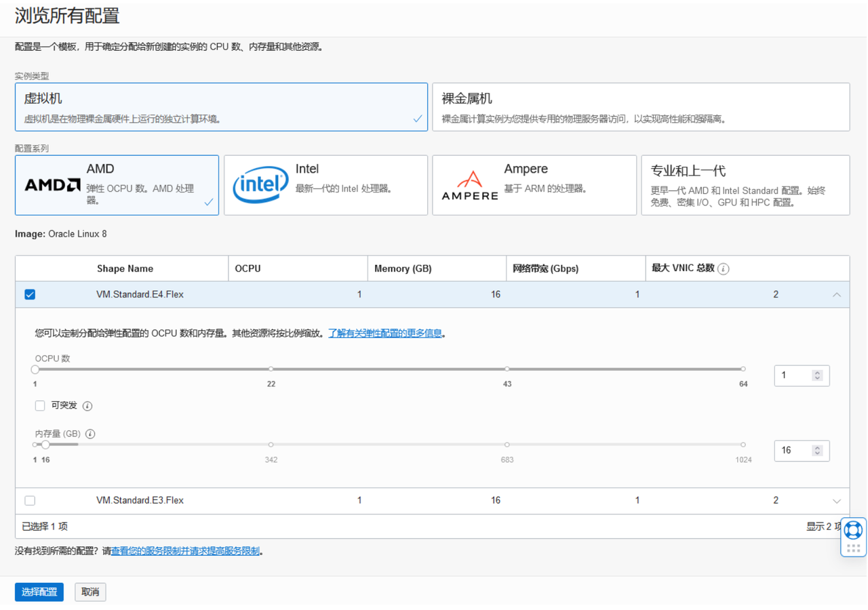
Task: Click the 22 stop on OCPU slider
Action: pos(271,369)
